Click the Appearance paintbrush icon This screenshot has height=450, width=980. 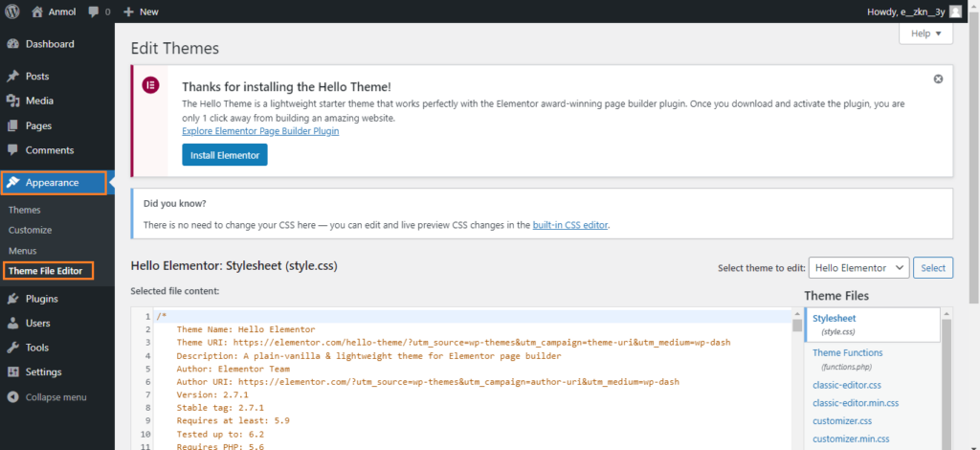coord(12,183)
